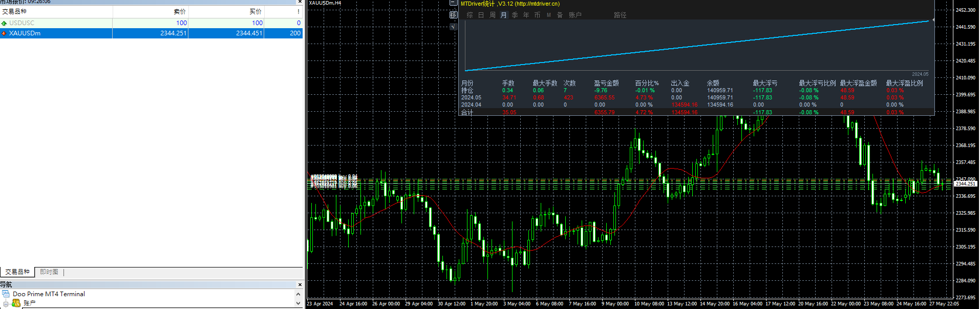The image size is (980, 309).
Task: Select 账户 in the navigator tree
Action: point(29,303)
